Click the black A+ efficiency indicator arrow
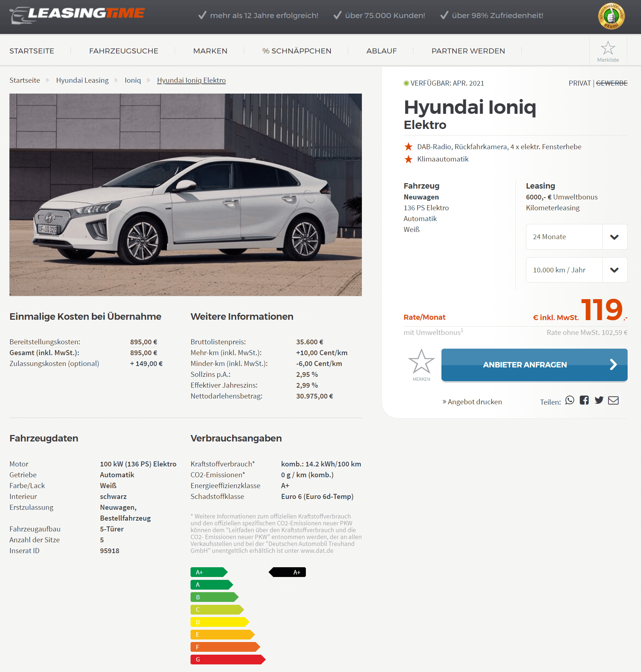The image size is (641, 672). pyautogui.click(x=287, y=572)
